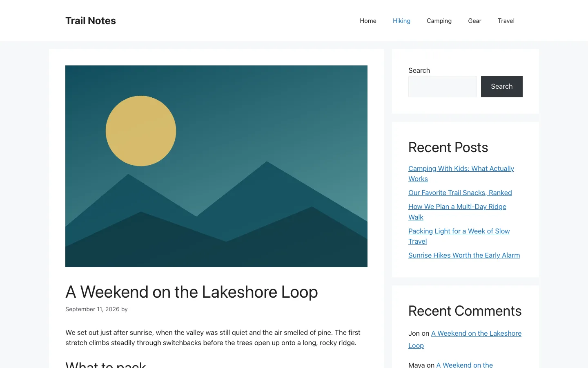Go to the Home menu item
The width and height of the screenshot is (588, 368).
click(x=368, y=21)
